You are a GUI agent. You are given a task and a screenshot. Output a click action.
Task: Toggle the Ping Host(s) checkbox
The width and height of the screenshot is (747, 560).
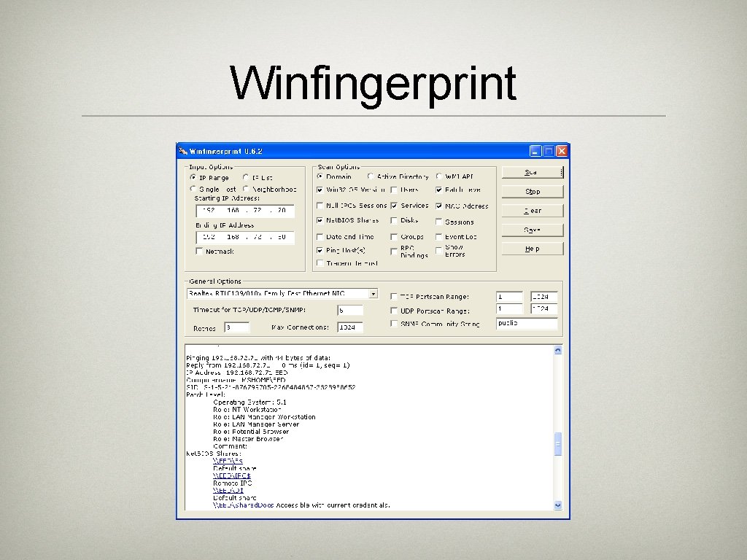pos(320,251)
